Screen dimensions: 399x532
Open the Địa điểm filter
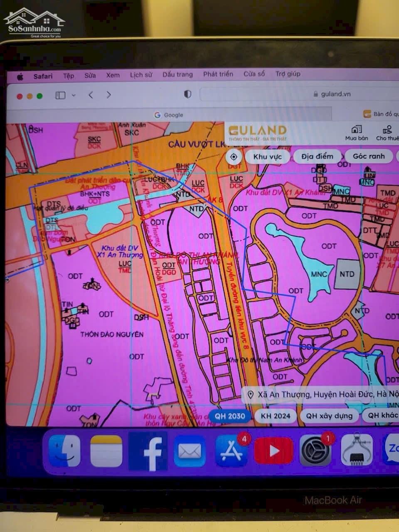point(317,157)
